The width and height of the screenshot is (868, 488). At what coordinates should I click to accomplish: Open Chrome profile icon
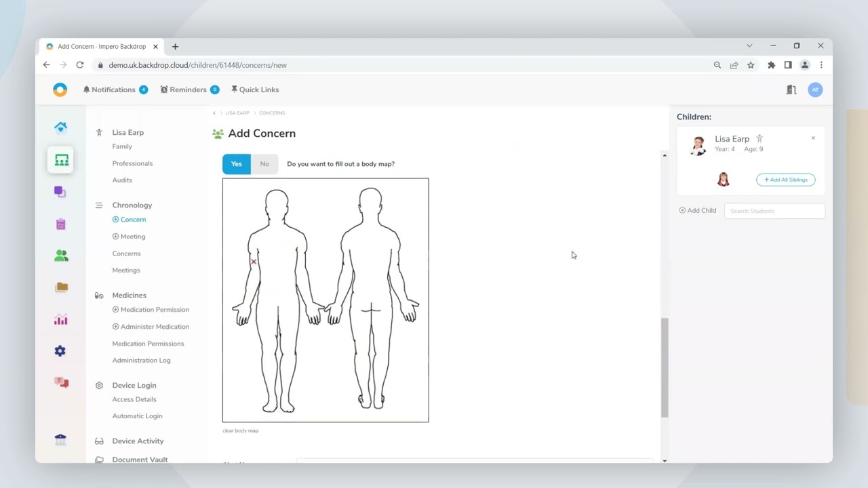point(805,65)
